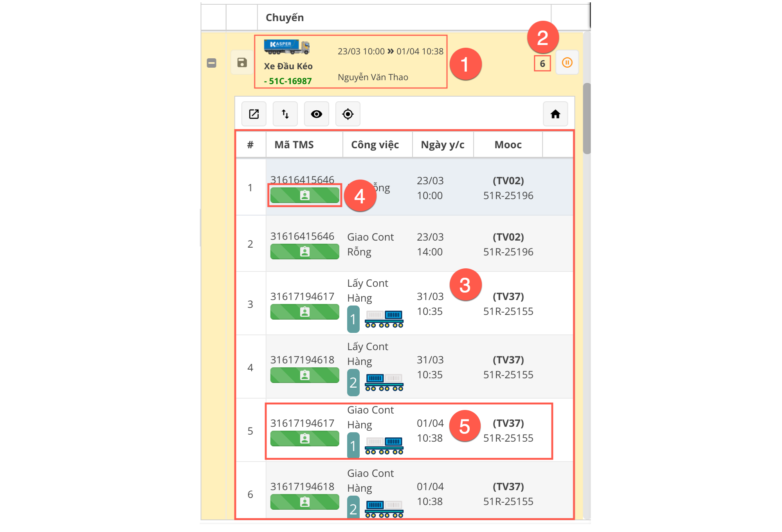Click the locate target crosshair icon
782x532 pixels.
[348, 114]
